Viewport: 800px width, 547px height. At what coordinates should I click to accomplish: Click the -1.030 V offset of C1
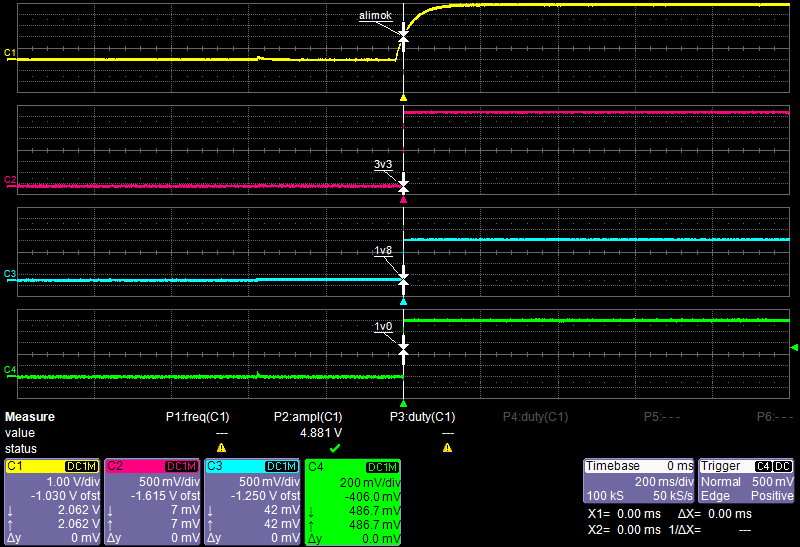[x=64, y=495]
